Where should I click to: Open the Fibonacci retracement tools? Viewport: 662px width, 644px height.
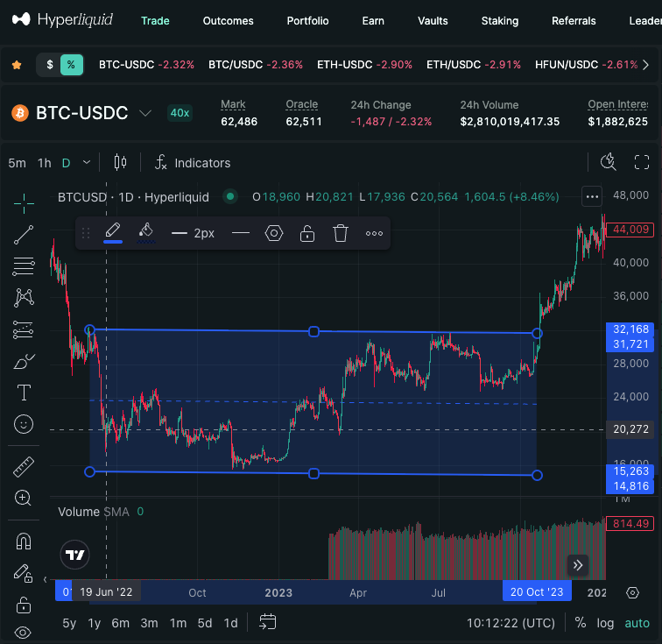point(24,266)
